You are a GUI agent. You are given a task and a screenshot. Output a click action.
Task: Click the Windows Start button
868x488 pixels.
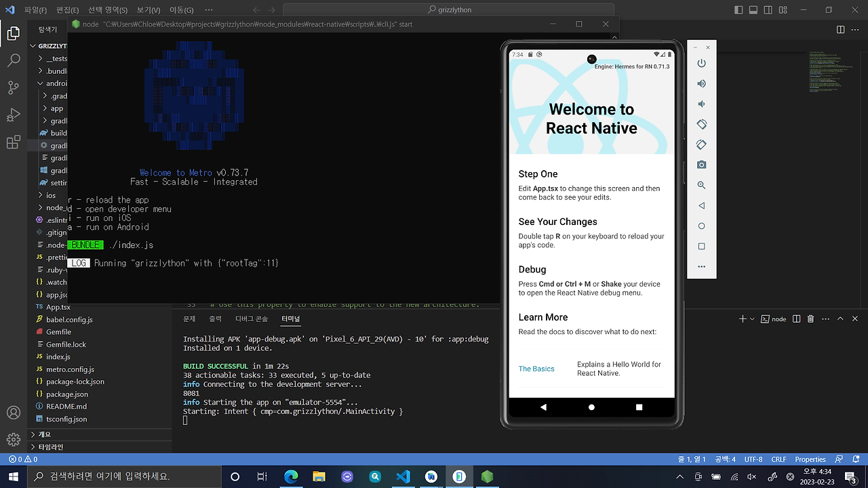13,476
